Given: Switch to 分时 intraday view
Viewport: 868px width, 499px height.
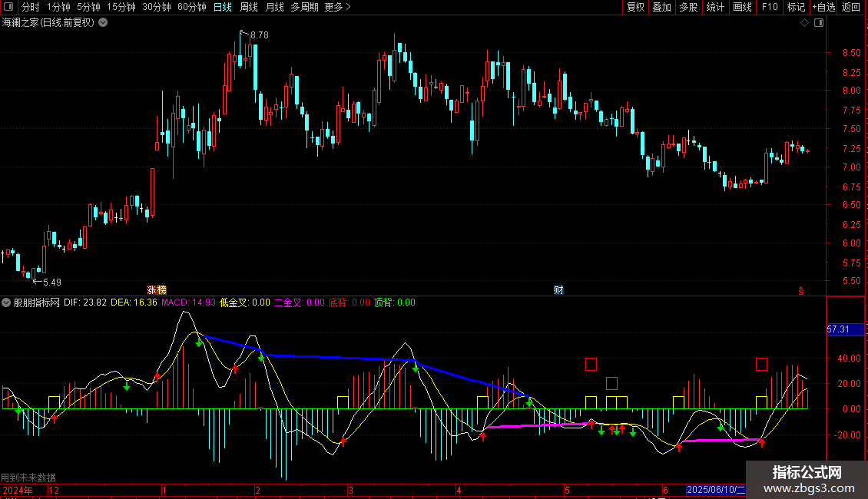Looking at the screenshot, I should pyautogui.click(x=30, y=8).
